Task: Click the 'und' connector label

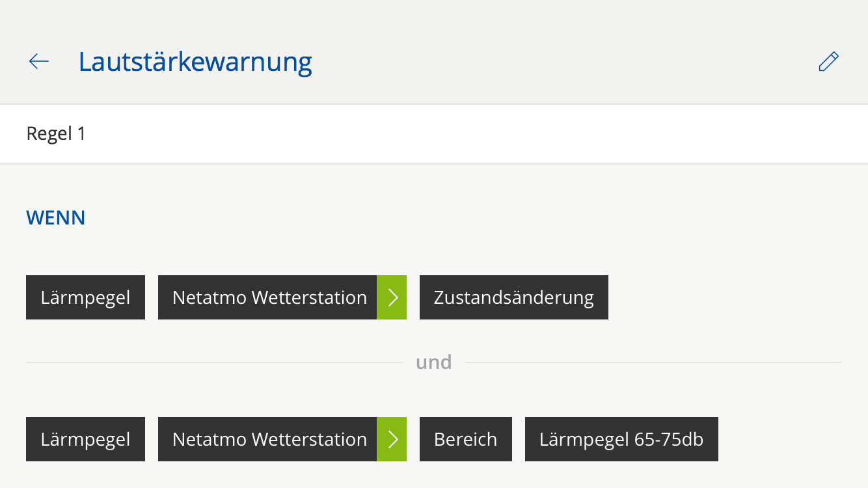Action: tap(434, 362)
